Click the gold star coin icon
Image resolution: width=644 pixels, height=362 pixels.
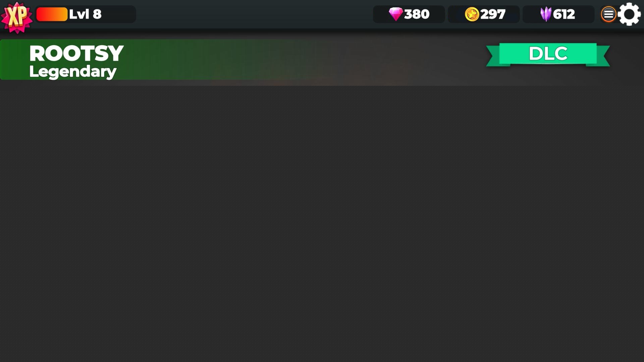point(472,14)
